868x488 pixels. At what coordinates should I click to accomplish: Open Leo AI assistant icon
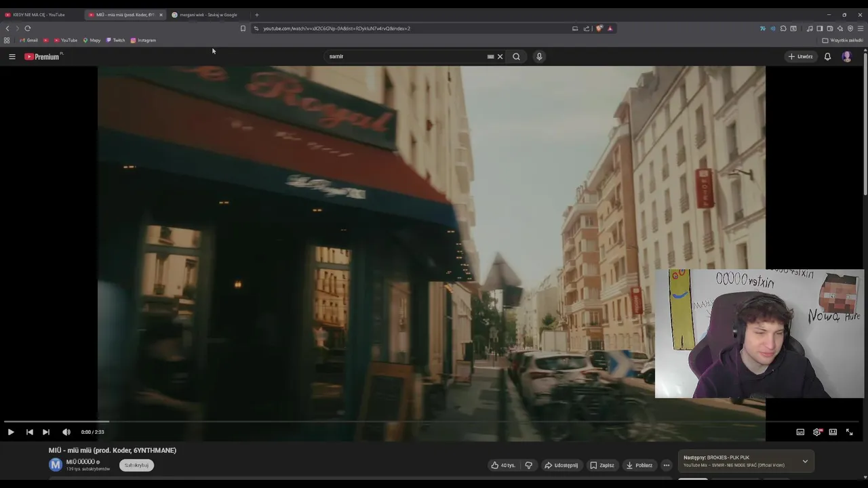(840, 28)
